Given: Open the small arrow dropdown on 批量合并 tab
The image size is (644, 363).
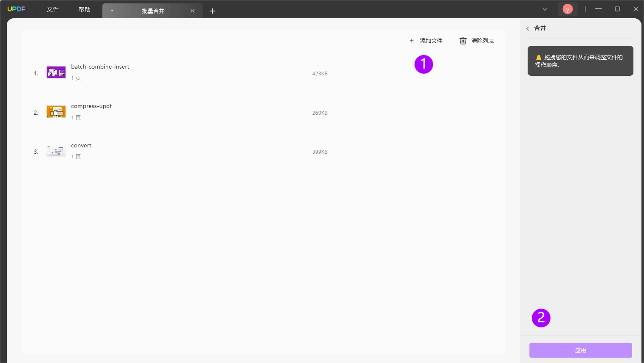Looking at the screenshot, I should click(x=112, y=11).
